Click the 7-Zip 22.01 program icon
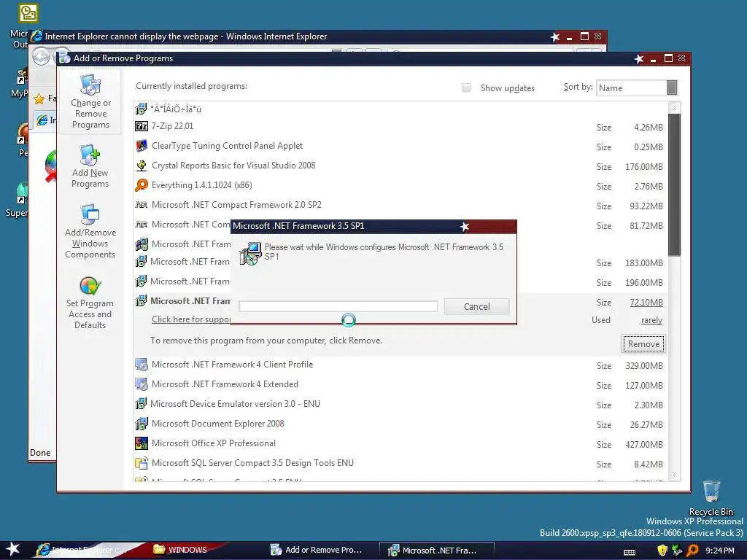The width and height of the screenshot is (747, 560). click(x=142, y=126)
